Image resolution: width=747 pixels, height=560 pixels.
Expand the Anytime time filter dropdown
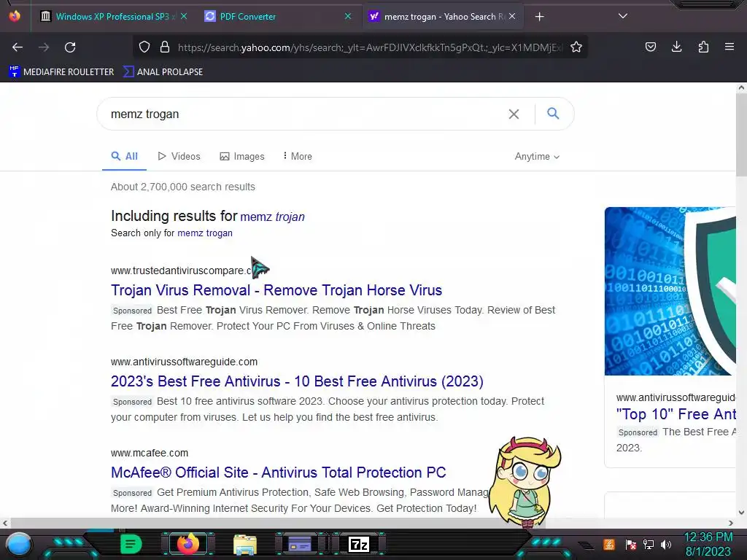(537, 156)
